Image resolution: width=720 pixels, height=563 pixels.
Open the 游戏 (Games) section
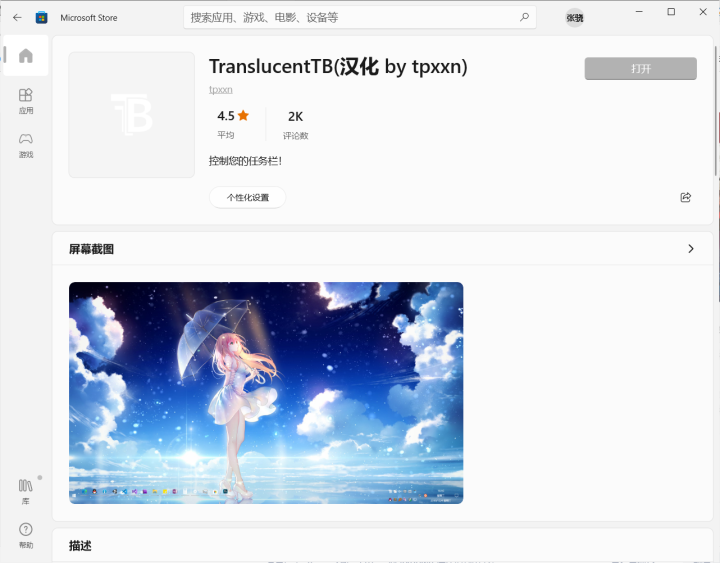pyautogui.click(x=26, y=145)
